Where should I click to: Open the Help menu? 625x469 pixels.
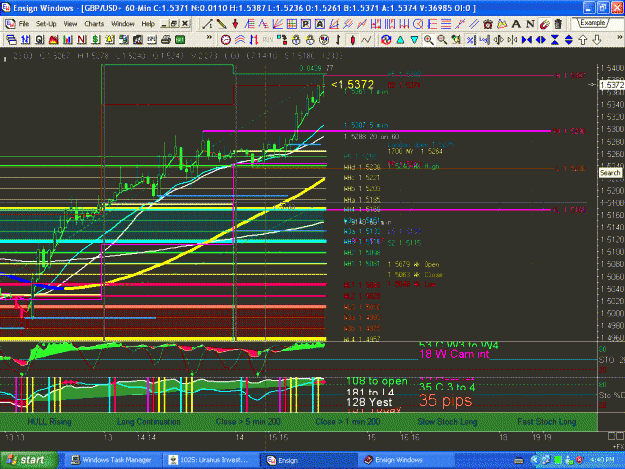(148, 24)
